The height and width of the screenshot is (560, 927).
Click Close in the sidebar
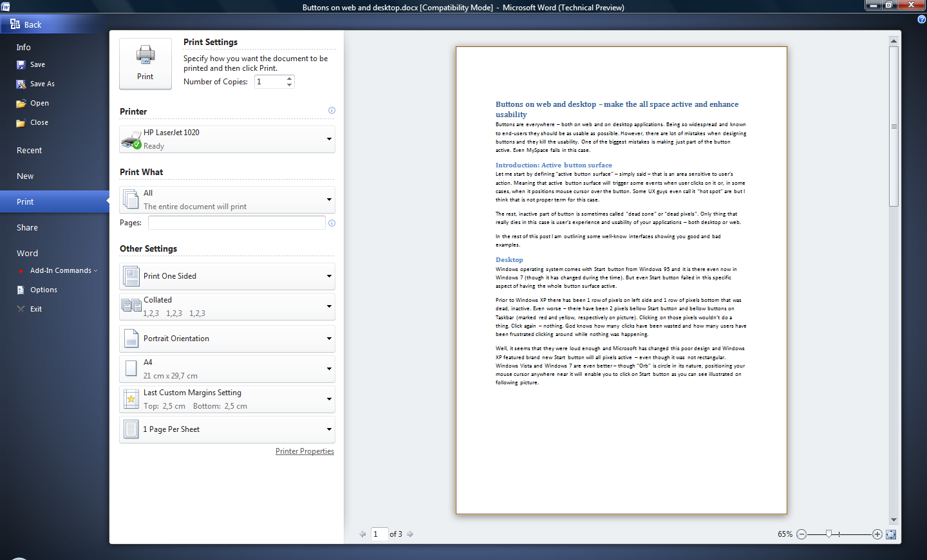tap(39, 122)
